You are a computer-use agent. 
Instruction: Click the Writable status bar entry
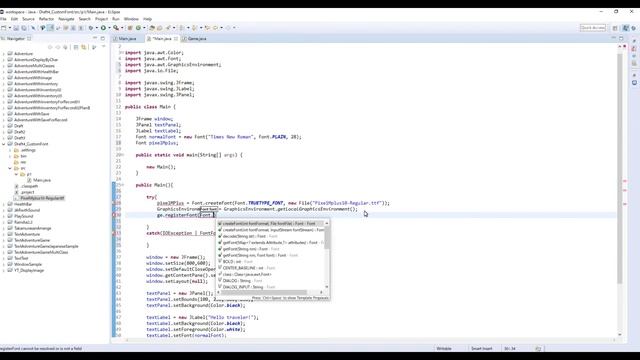point(444,349)
